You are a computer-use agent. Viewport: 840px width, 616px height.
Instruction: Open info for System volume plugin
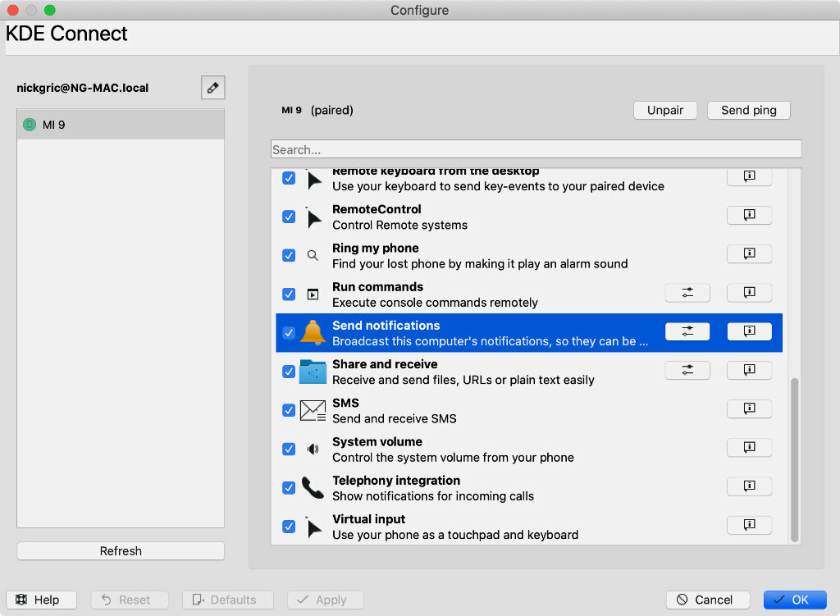click(749, 447)
